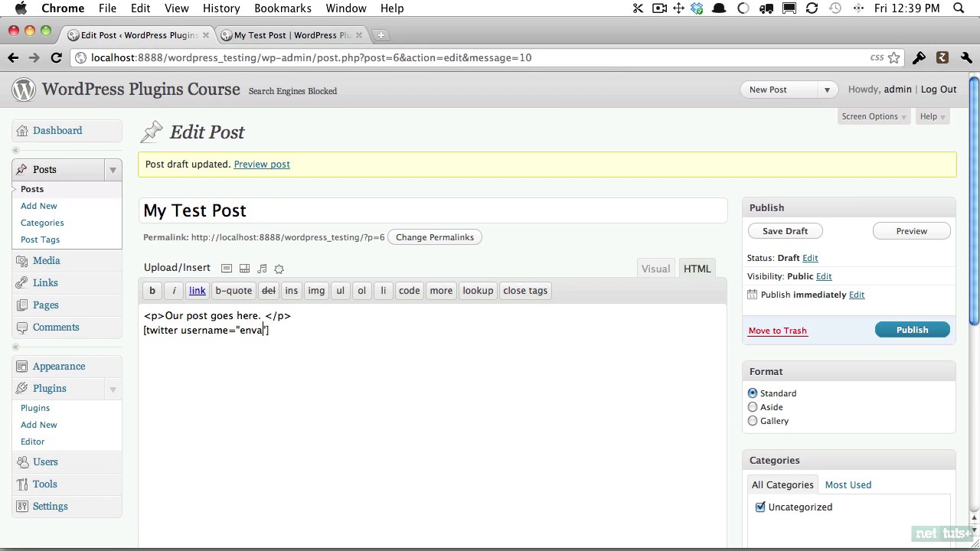
Task: Click the Links sidebar icon
Action: tap(21, 283)
